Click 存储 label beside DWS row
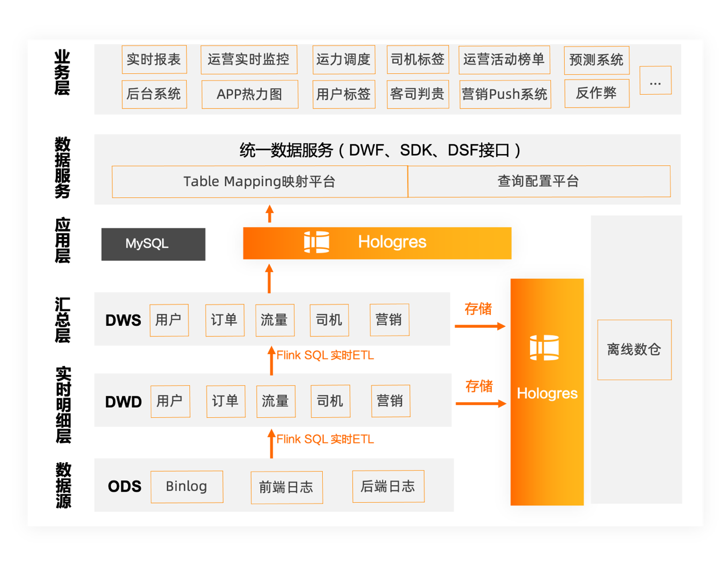Viewport: 728px width, 567px height. 478,309
